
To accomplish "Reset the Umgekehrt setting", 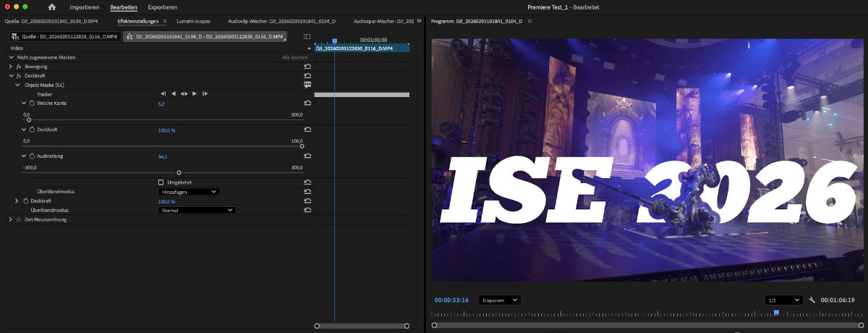I will click(307, 182).
